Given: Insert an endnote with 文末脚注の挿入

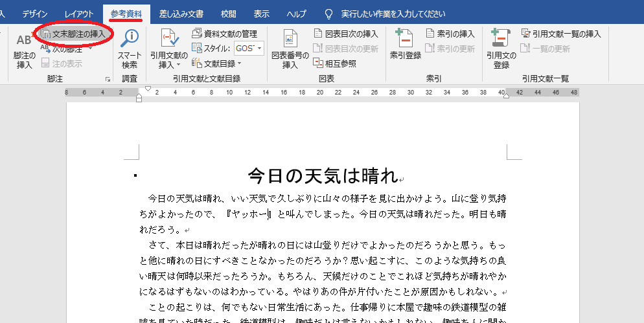Looking at the screenshot, I should tap(74, 34).
